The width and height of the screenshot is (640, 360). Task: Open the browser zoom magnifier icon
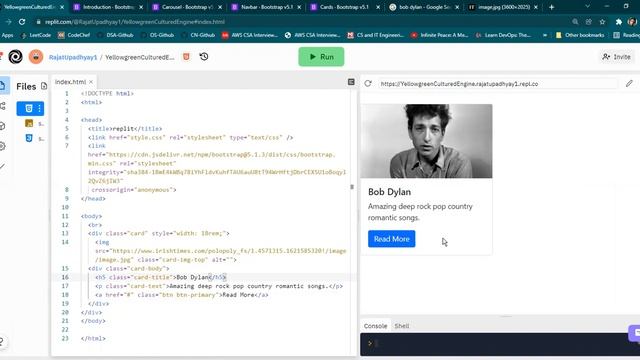coord(575,22)
